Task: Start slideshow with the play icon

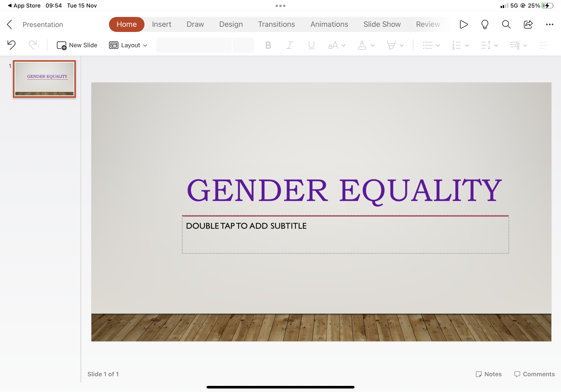Action: [463, 24]
